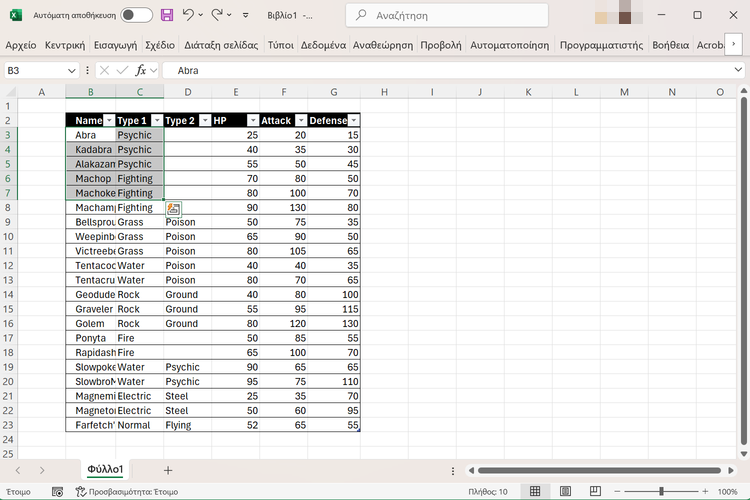Click the horizontal scrollbar right arrow
Image resolution: width=750 pixels, height=500 pixels.
click(x=730, y=470)
